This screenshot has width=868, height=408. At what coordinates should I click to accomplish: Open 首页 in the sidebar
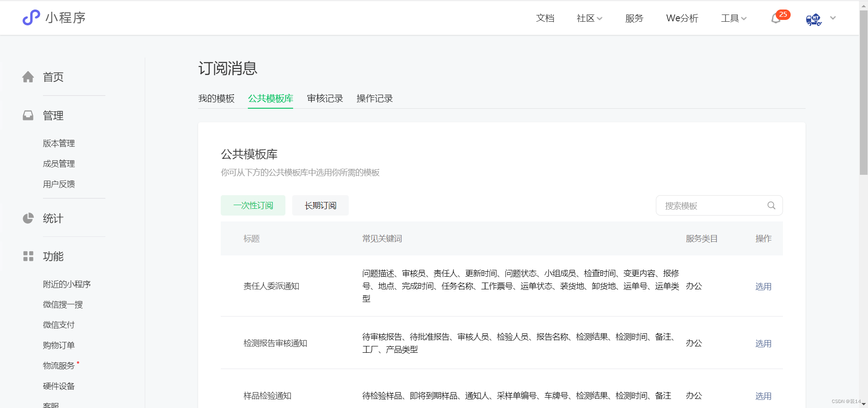tap(53, 77)
